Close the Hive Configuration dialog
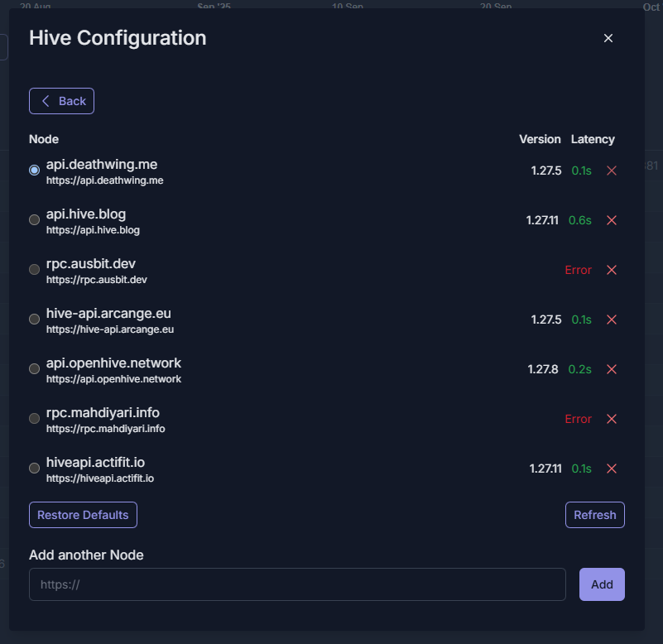663x644 pixels. 608,38
